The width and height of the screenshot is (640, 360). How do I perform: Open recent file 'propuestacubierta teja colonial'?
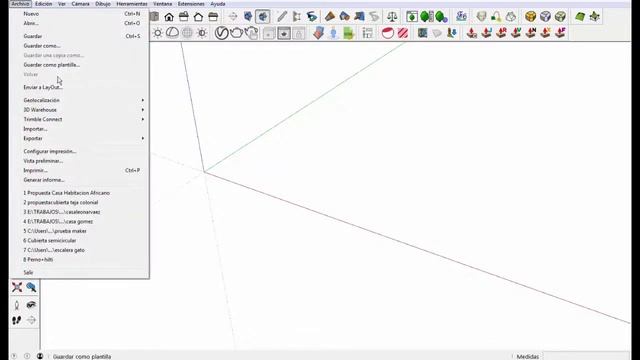[x=79, y=202]
